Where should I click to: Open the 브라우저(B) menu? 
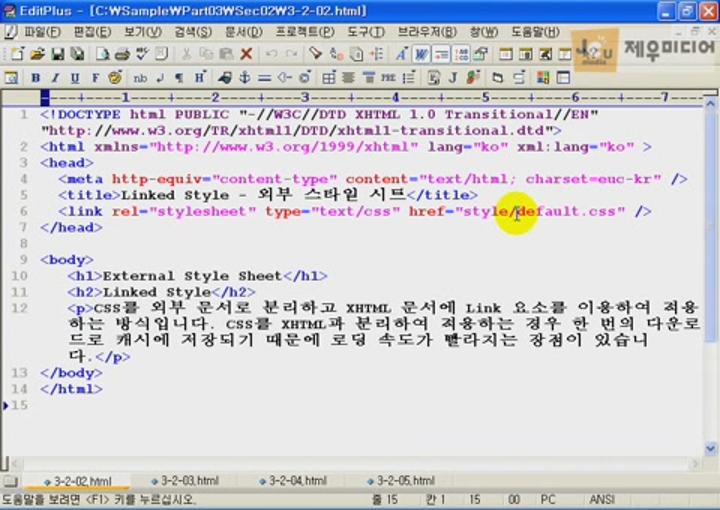tap(427, 32)
